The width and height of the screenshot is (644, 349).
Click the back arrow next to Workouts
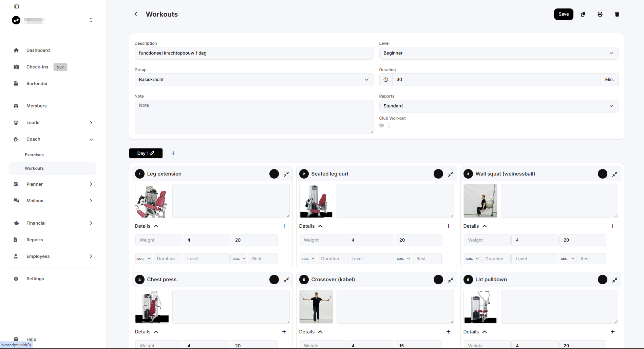tap(136, 14)
